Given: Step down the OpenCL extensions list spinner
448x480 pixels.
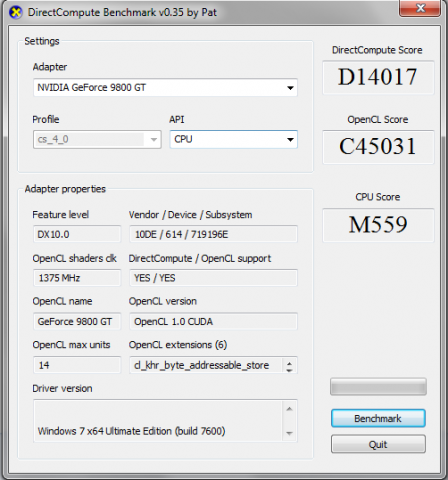Looking at the screenshot, I should click(289, 369).
